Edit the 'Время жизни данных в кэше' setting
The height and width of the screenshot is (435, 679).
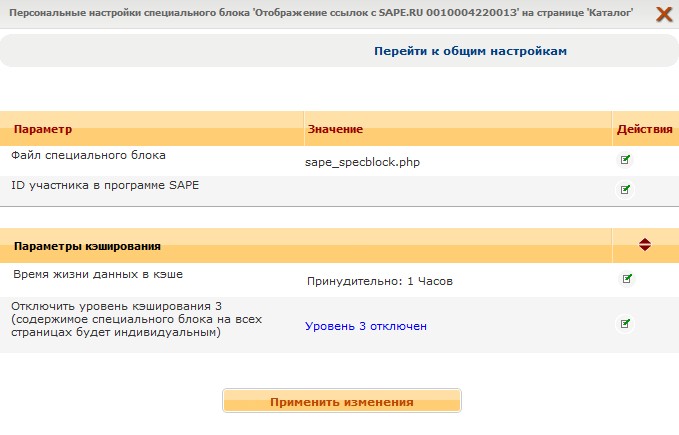(627, 278)
